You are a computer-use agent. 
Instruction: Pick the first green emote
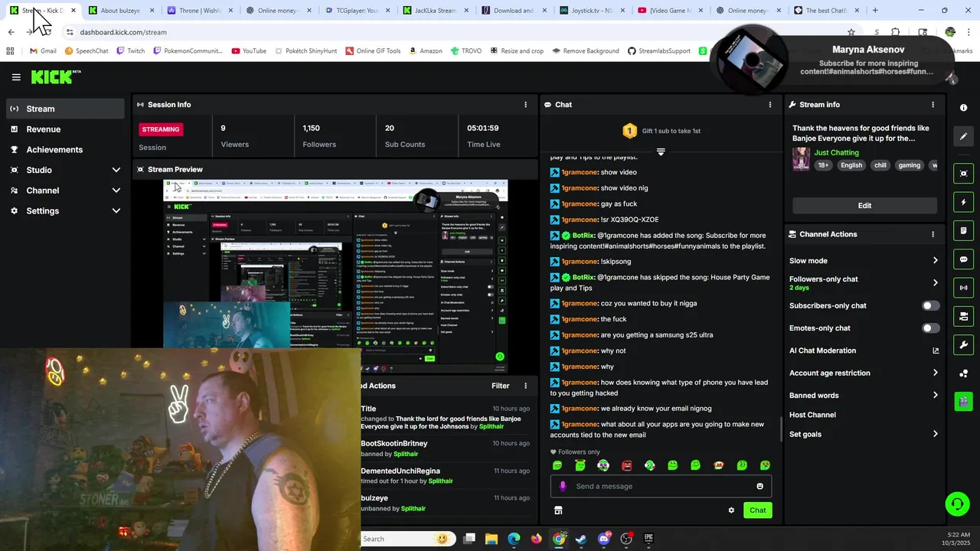click(x=557, y=465)
